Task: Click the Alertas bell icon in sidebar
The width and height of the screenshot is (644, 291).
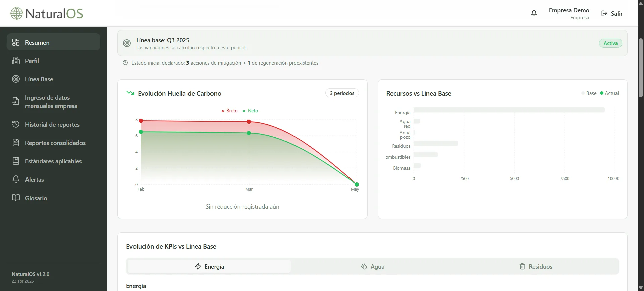Action: point(16,179)
